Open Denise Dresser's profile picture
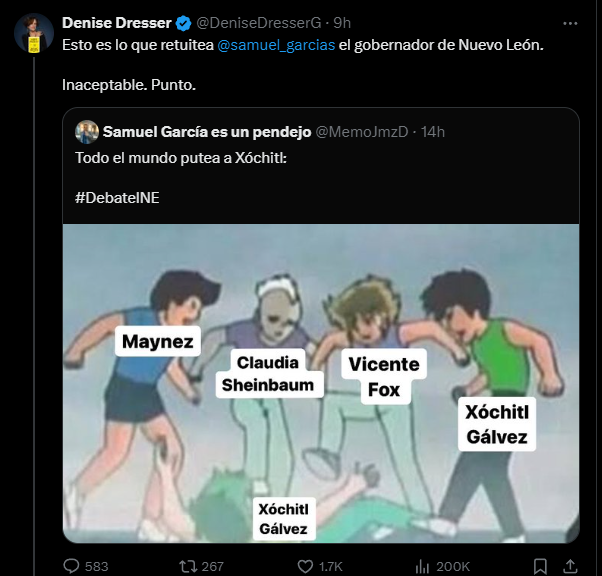This screenshot has width=602, height=576. click(33, 33)
